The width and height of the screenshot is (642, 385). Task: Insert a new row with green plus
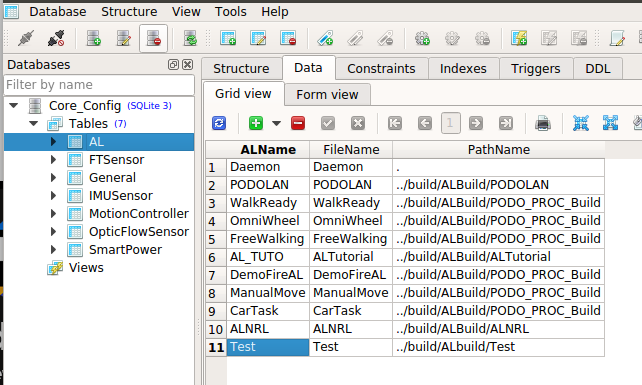coord(256,123)
